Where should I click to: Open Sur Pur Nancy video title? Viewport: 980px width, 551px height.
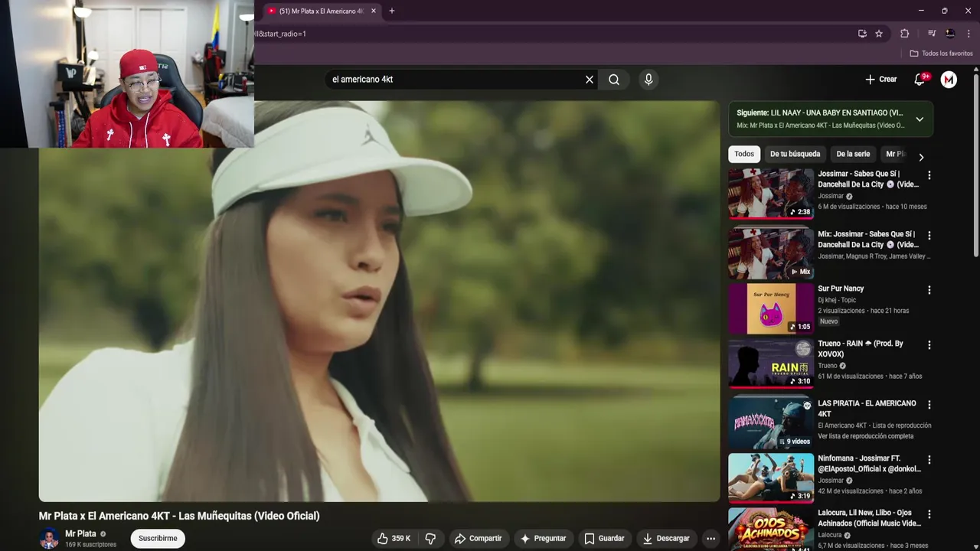841,289
